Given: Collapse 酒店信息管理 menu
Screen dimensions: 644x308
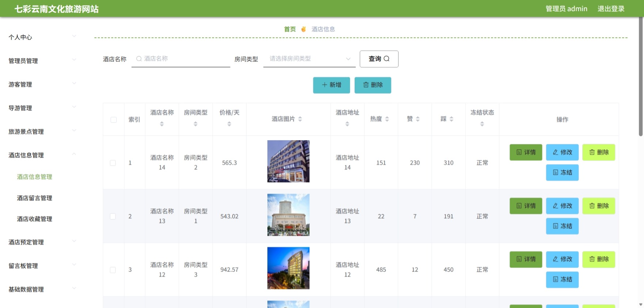Looking at the screenshot, I should click(x=42, y=155).
